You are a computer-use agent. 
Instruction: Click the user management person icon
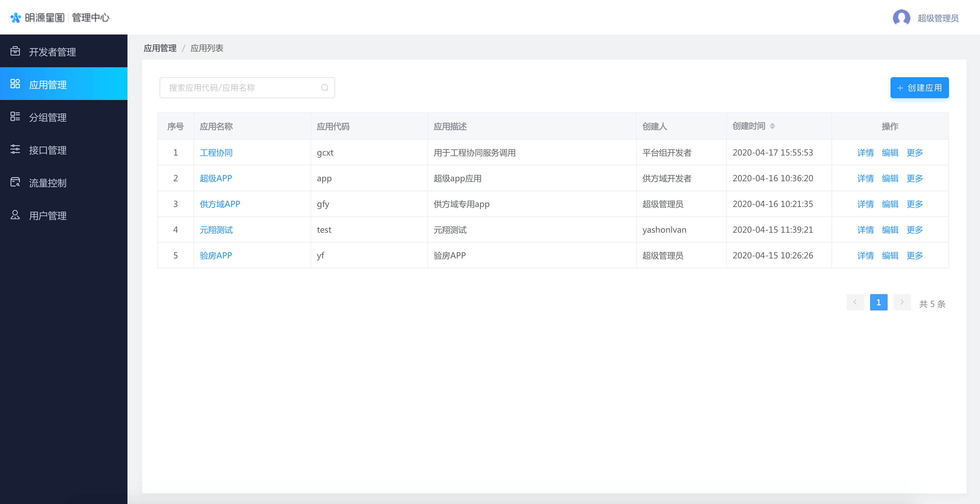[x=15, y=215]
